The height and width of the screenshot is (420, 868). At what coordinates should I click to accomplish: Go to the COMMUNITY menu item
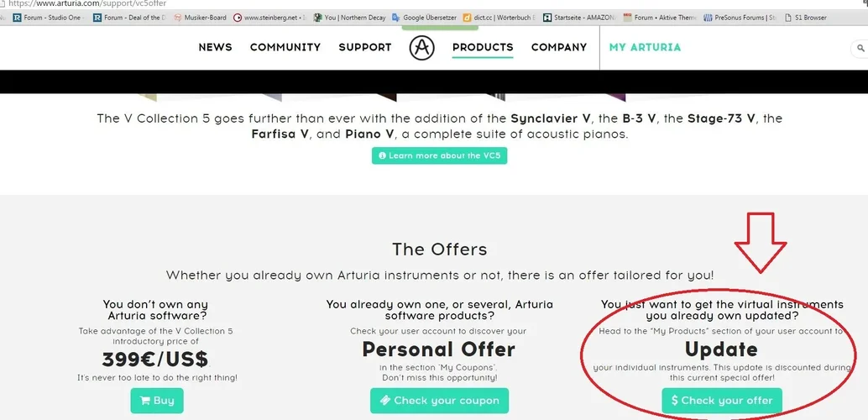click(x=285, y=48)
